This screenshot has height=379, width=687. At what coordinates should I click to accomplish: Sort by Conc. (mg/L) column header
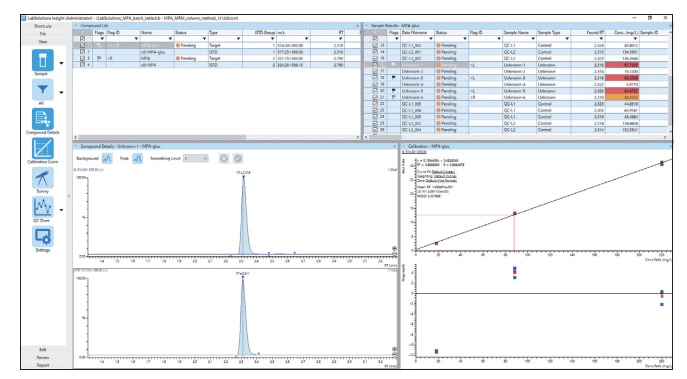click(623, 32)
